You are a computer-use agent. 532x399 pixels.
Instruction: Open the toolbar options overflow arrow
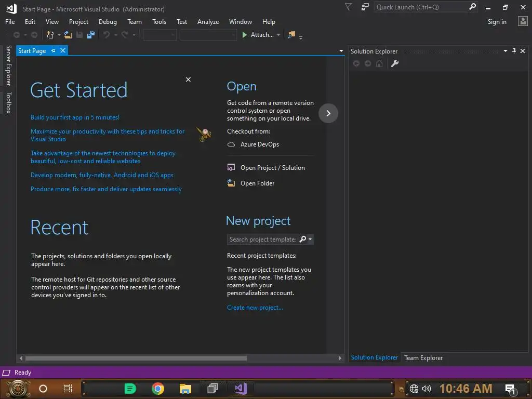coord(301,37)
